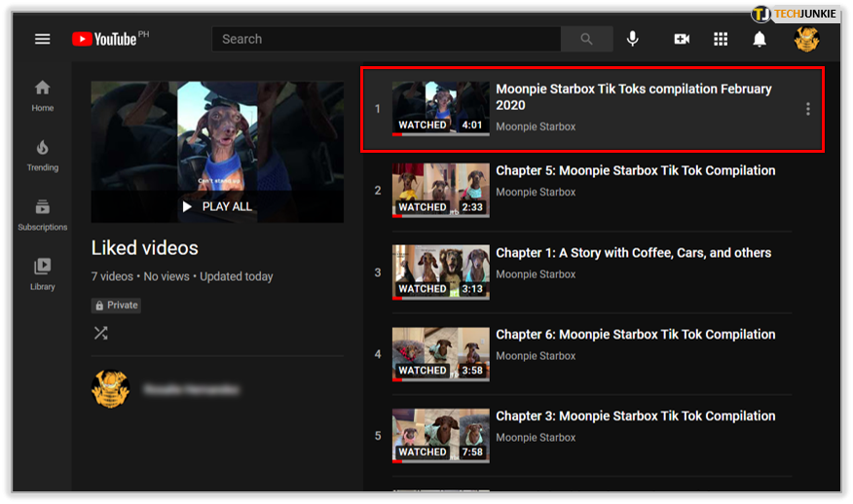Image resolution: width=853 pixels, height=504 pixels.
Task: Open the notifications bell
Action: pos(760,39)
